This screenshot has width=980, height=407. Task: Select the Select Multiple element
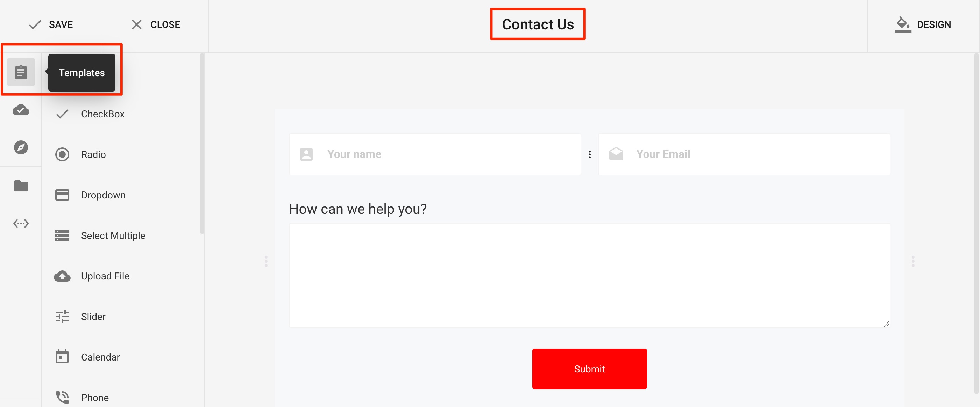pyautogui.click(x=113, y=235)
